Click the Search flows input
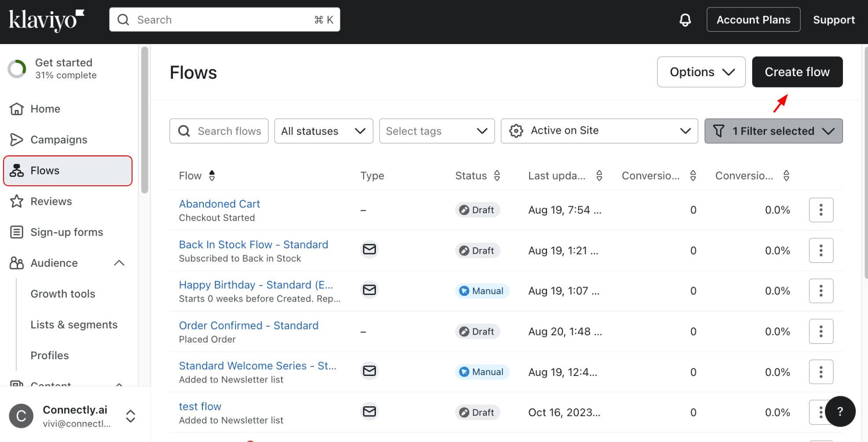 point(219,131)
